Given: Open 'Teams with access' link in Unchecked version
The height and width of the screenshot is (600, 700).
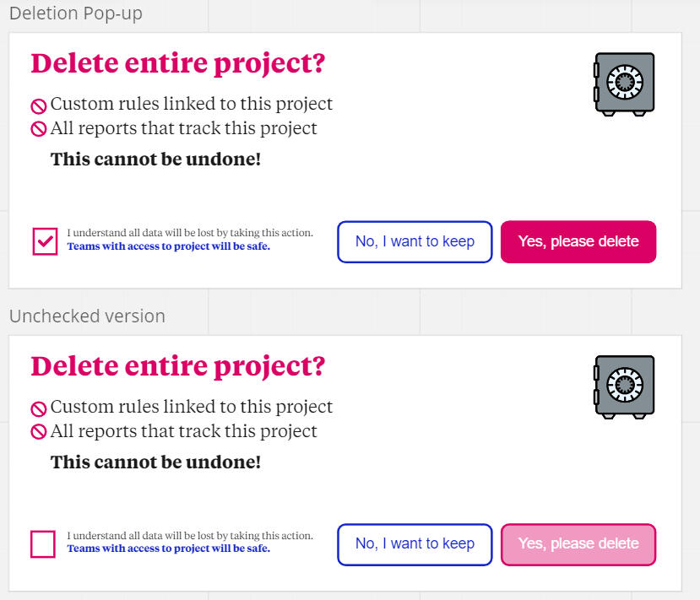Looking at the screenshot, I should pos(168,549).
